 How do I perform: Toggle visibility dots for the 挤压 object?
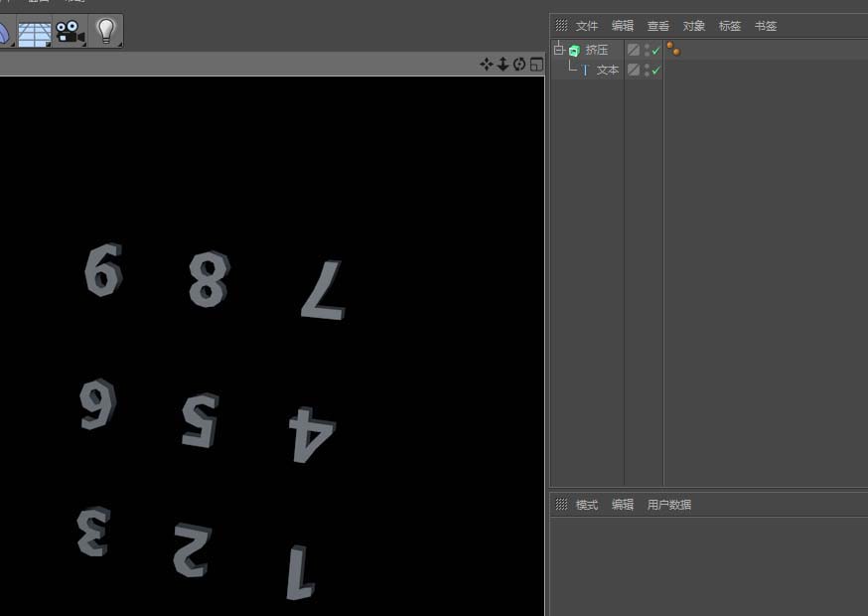pyautogui.click(x=648, y=51)
